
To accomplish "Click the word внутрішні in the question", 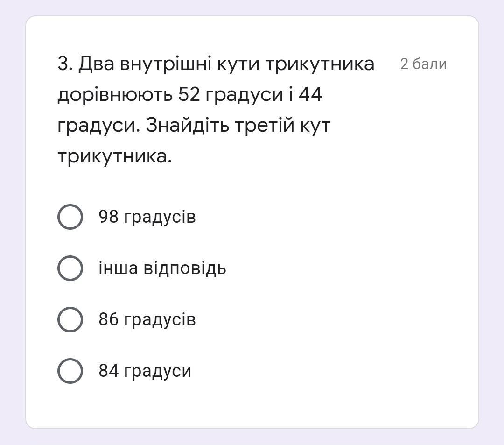I will [x=166, y=64].
